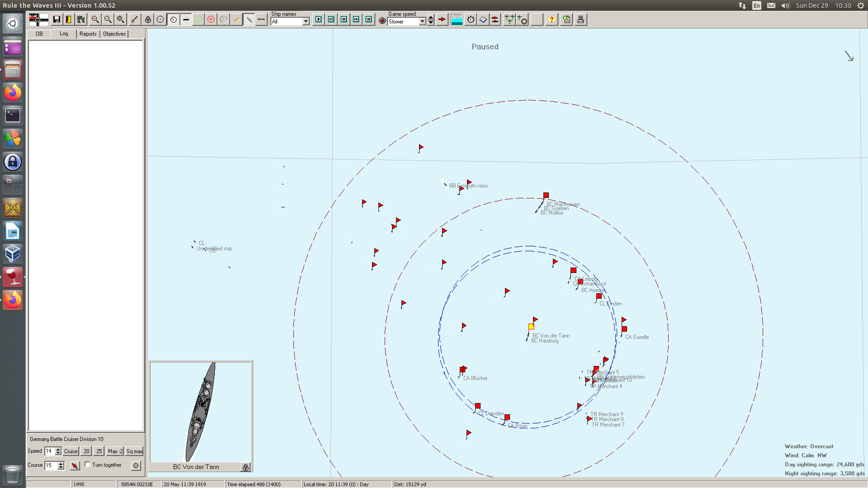Switch to the Reports tab
Screen dimensions: 868x488
(88, 34)
